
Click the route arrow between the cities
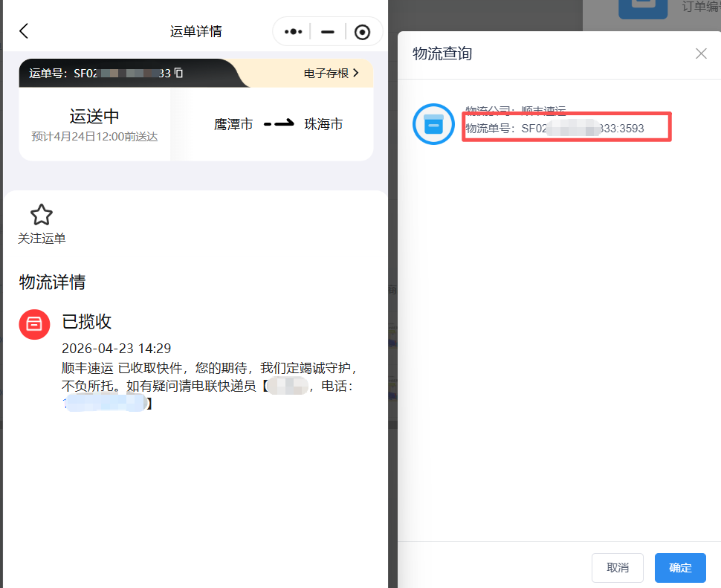point(279,123)
